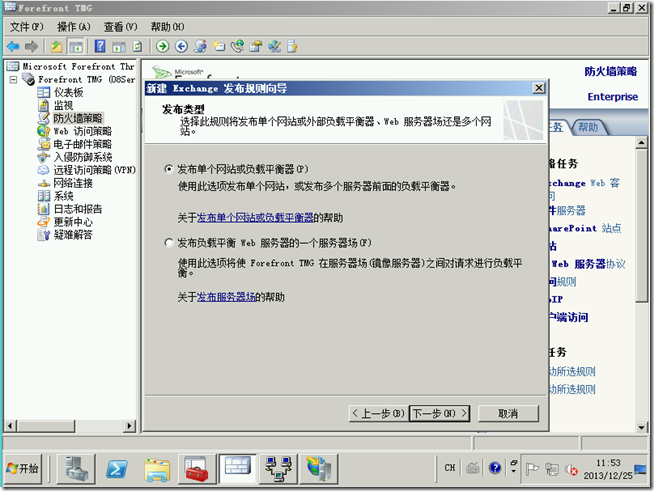Close the Exchange publishing rule wizard
Screen dimensions: 654x491
tap(539, 88)
